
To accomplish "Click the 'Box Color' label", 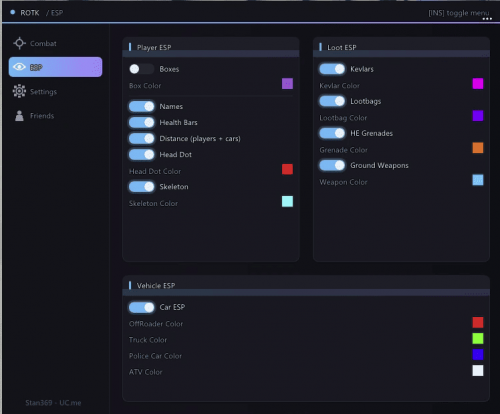I will [145, 86].
